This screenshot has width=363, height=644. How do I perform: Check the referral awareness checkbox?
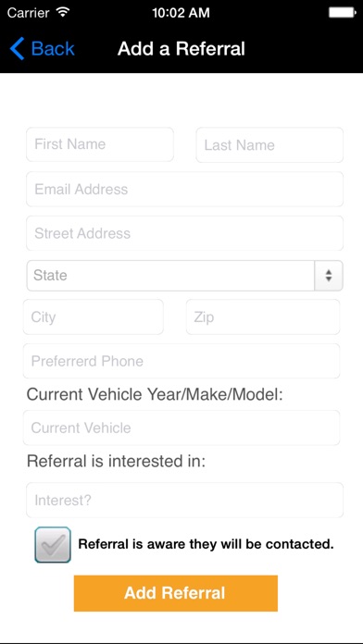(53, 545)
